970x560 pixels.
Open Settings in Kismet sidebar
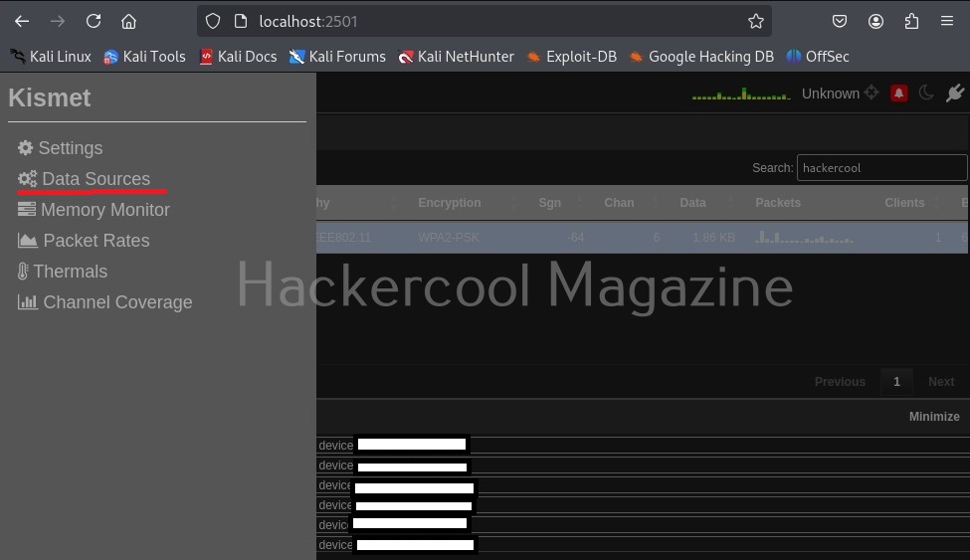pyautogui.click(x=60, y=148)
